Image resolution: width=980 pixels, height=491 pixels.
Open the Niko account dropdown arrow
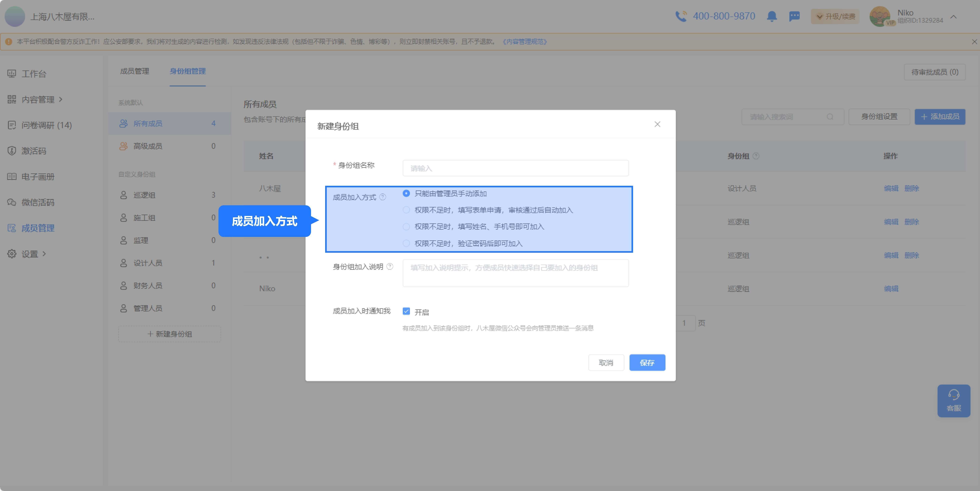pyautogui.click(x=953, y=17)
